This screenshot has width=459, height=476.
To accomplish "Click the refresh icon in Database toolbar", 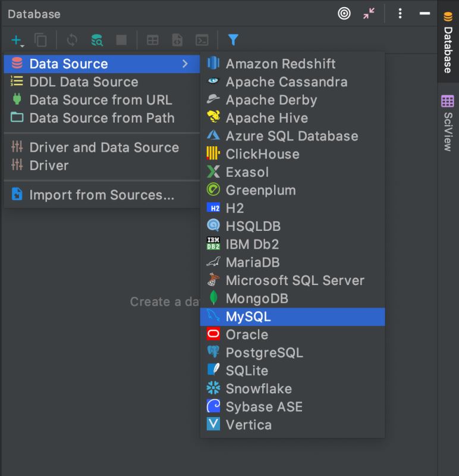I will point(72,40).
